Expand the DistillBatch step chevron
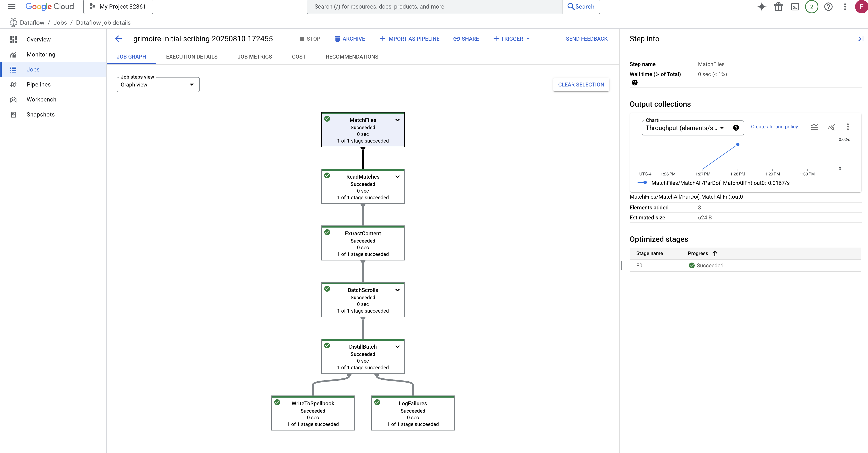This screenshot has width=868, height=453. point(398,347)
